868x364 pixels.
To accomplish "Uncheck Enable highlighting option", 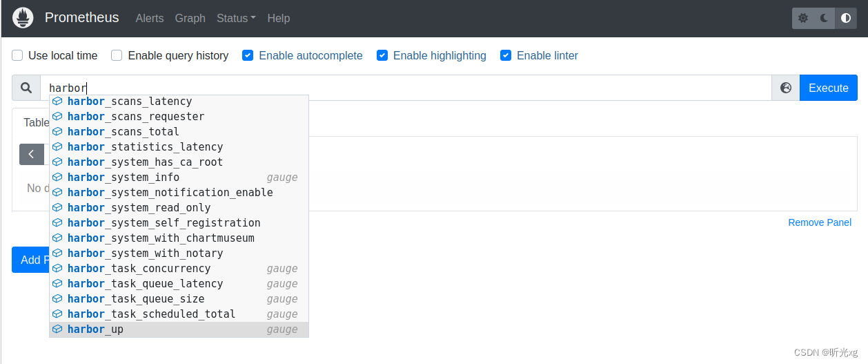I will 382,55.
